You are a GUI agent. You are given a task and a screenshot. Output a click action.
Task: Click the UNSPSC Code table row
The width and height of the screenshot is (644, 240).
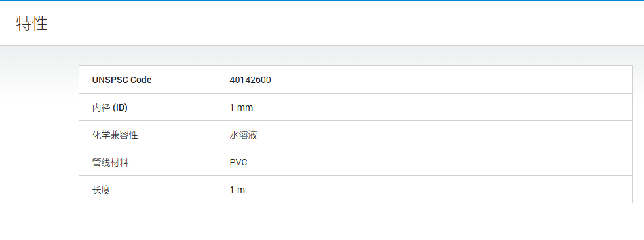(356, 80)
